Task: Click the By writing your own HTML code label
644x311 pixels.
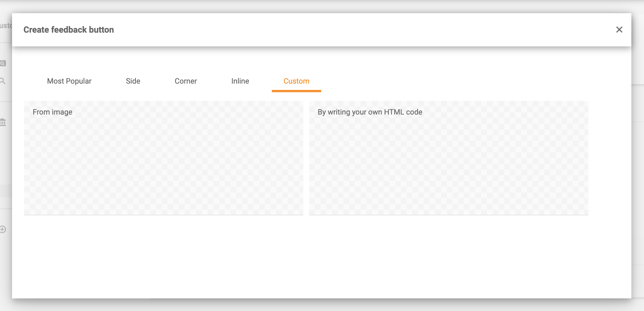Action: point(370,112)
